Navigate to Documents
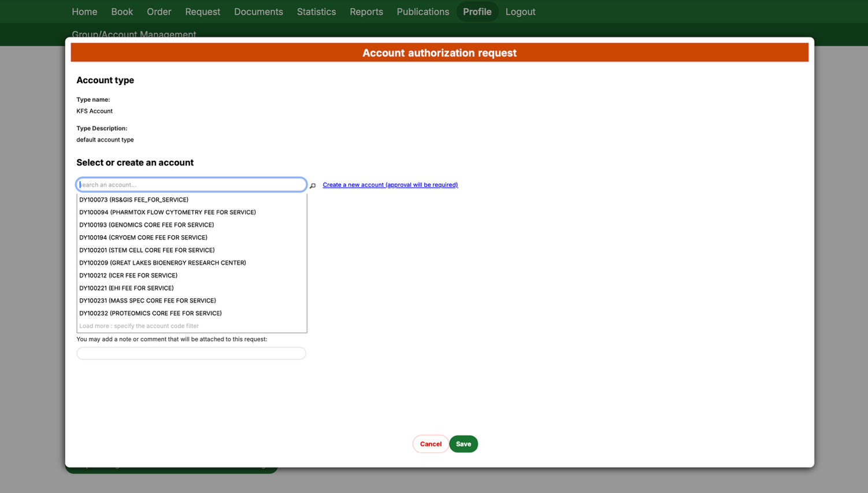Screen dimensions: 868x493 [258, 12]
